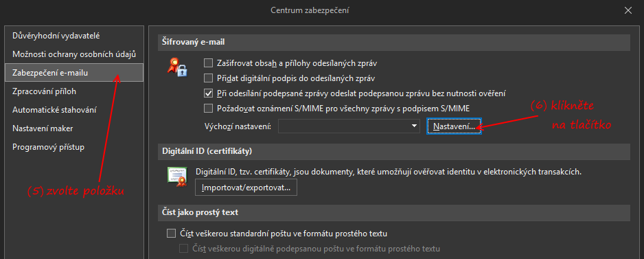Screen dimensions: 644x259
Task: Check Číst veškerou standardní poštu option
Action: [x=171, y=234]
